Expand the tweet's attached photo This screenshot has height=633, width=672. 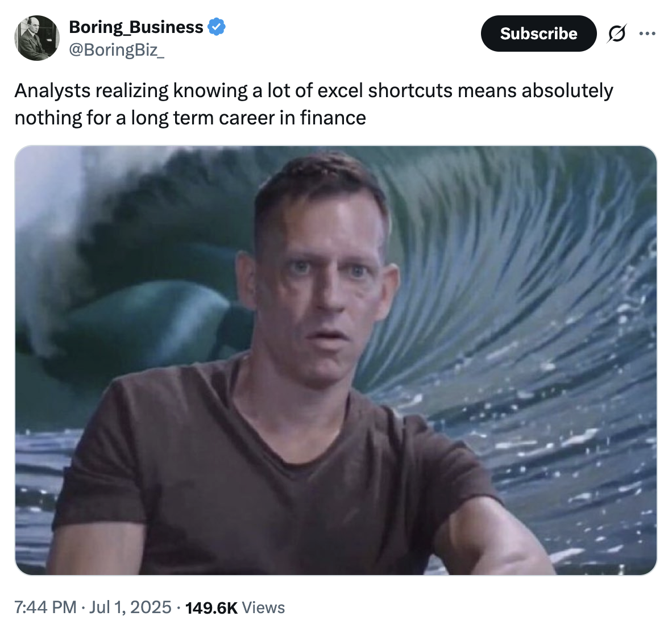click(335, 360)
